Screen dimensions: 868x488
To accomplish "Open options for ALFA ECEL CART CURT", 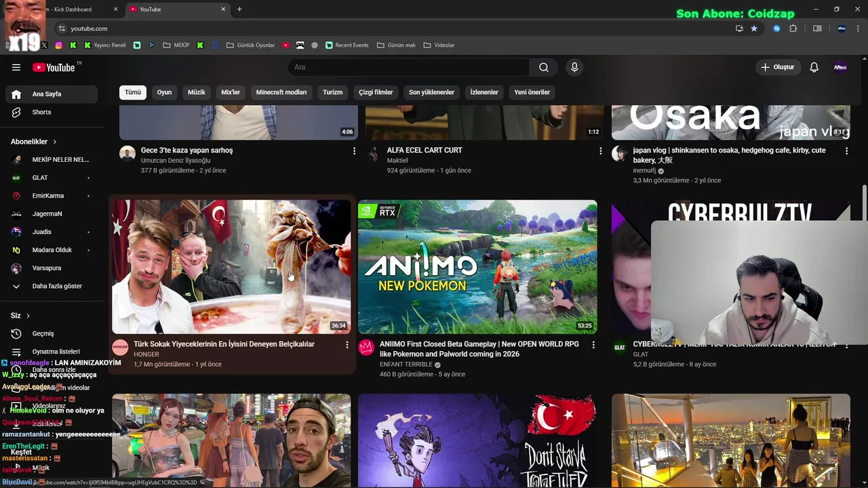I will 600,151.
